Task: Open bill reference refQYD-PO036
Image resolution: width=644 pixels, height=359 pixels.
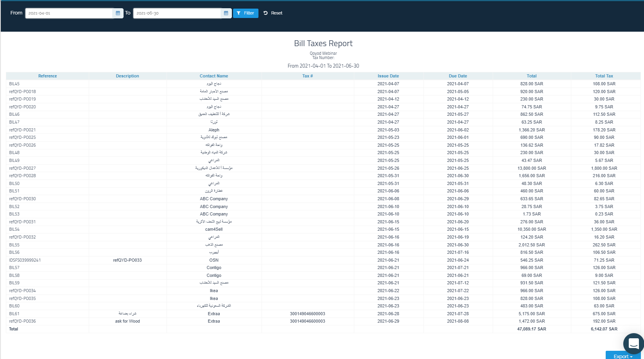Action: click(x=22, y=321)
